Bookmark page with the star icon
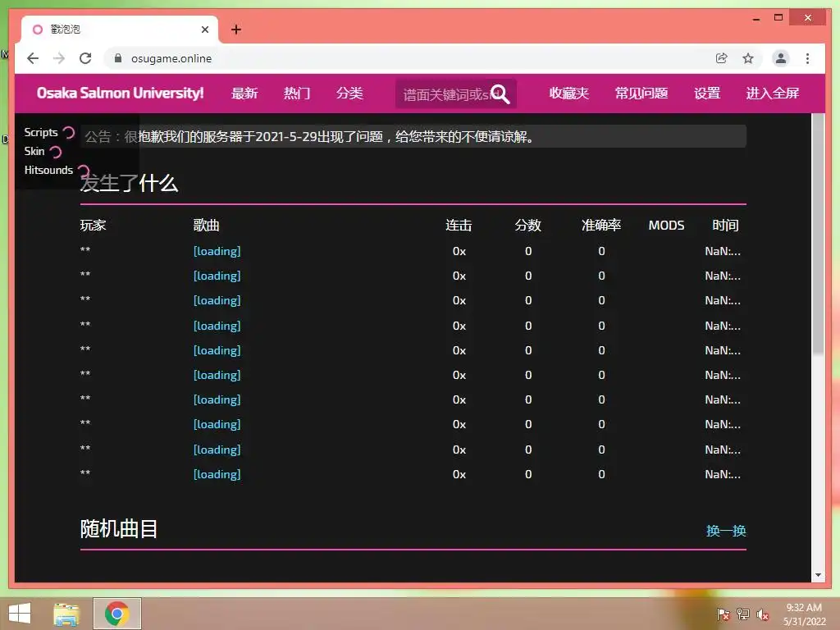 [x=748, y=58]
